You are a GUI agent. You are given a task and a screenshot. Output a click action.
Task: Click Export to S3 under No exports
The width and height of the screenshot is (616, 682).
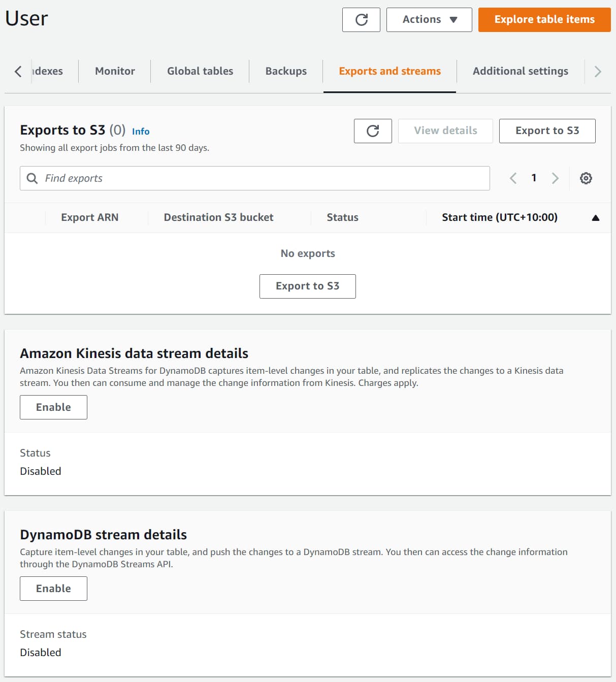point(307,286)
